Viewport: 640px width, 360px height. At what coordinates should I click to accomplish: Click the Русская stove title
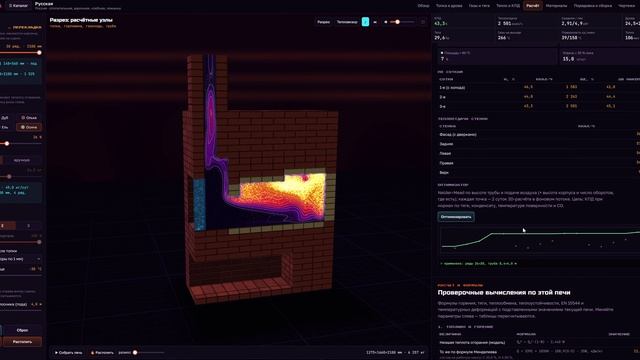(x=44, y=4)
